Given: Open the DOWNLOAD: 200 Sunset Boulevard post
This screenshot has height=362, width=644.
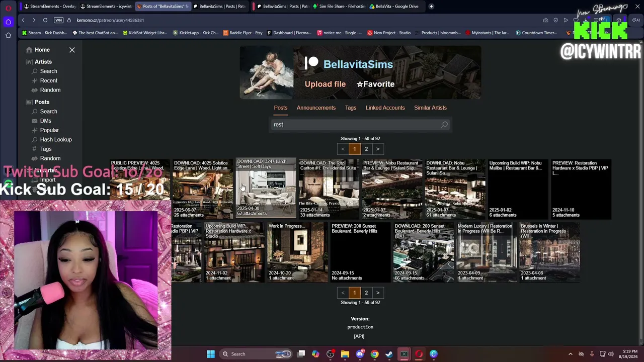Looking at the screenshot, I should pos(423,252).
